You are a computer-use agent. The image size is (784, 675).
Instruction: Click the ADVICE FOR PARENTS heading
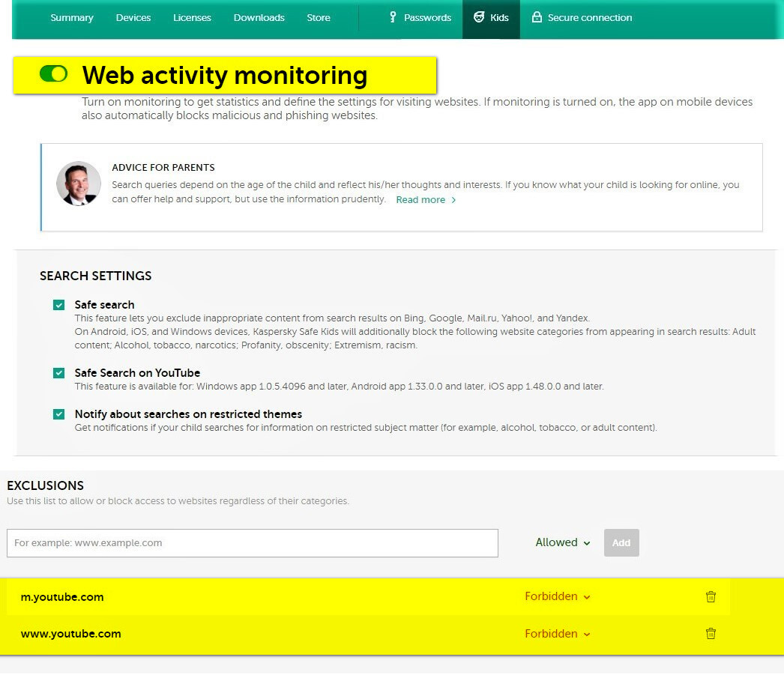click(163, 167)
